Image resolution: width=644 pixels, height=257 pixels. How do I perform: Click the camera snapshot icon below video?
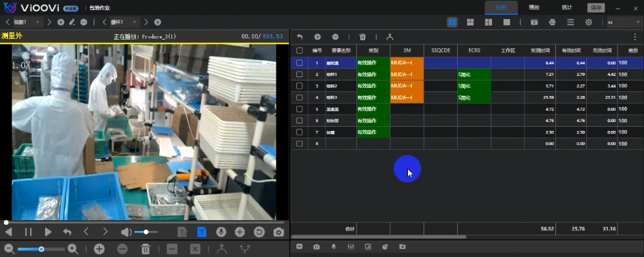[x=278, y=232]
